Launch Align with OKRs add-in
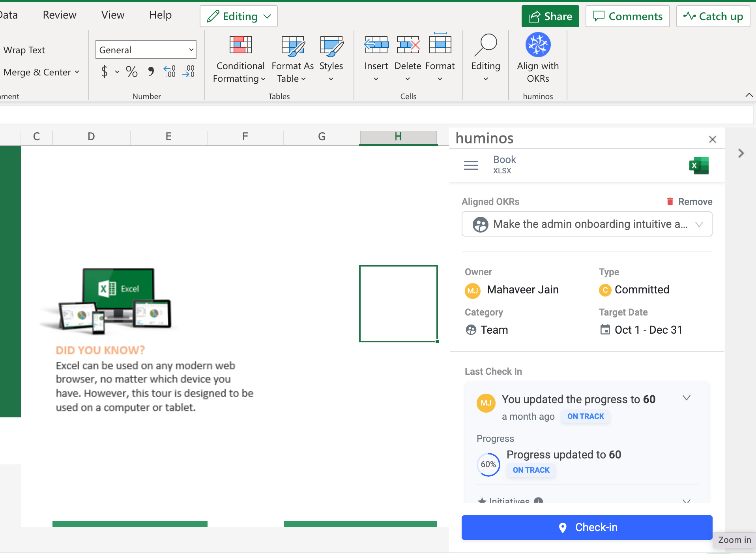The image size is (756, 554). click(x=538, y=58)
